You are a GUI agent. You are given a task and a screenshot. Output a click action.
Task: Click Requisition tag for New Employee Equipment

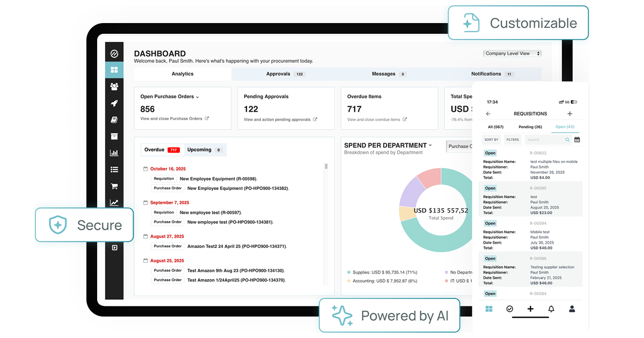[164, 179]
